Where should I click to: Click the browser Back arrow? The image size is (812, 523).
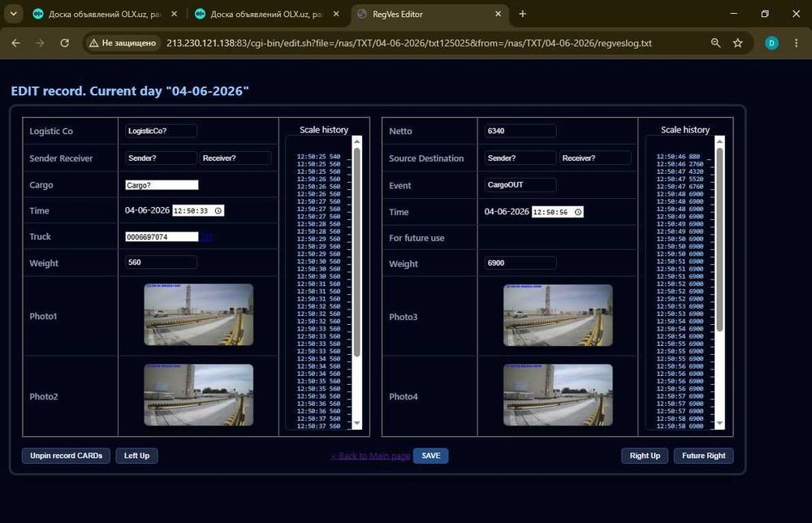coord(15,43)
